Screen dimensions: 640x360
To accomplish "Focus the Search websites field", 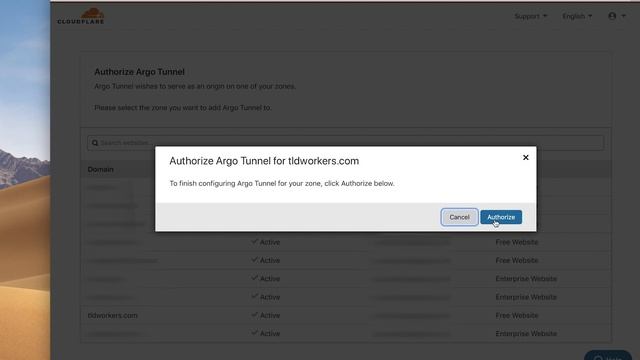I will 345,143.
